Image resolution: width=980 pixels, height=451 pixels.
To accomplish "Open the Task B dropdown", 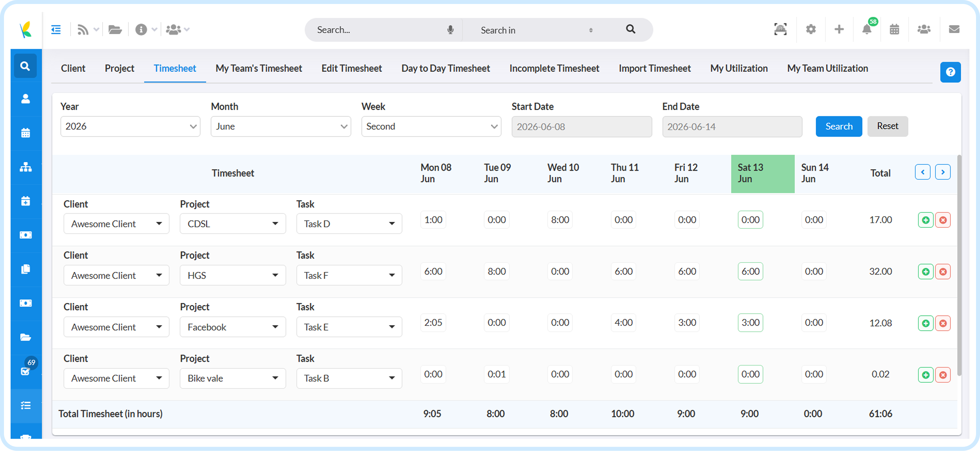I will (x=349, y=378).
